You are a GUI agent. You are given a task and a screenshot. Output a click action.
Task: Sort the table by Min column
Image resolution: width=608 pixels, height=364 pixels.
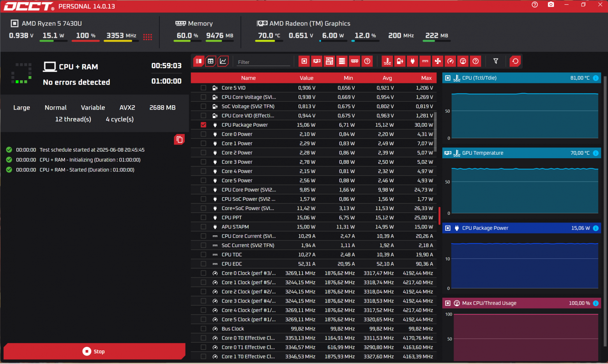[348, 78]
